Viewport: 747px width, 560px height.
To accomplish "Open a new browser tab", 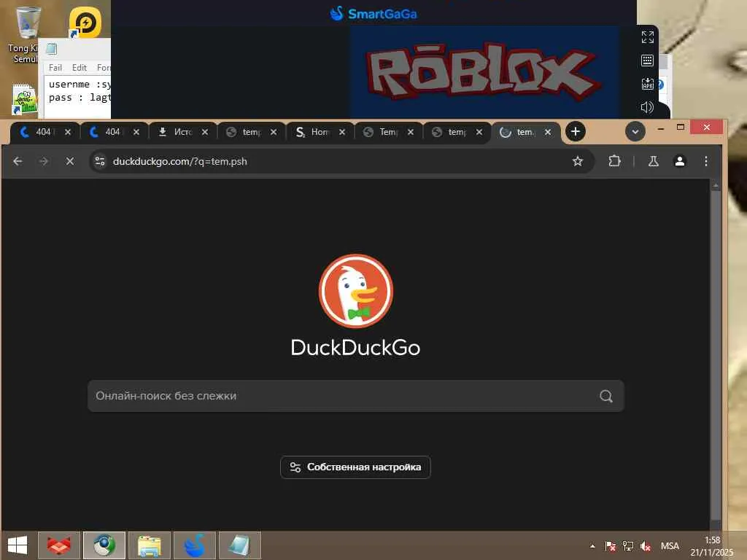I will pos(575,131).
